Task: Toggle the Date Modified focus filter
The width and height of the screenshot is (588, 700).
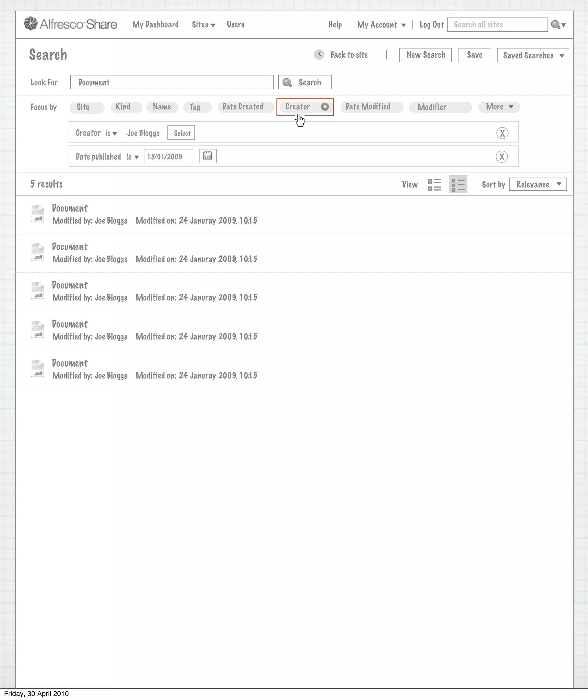Action: click(x=372, y=107)
